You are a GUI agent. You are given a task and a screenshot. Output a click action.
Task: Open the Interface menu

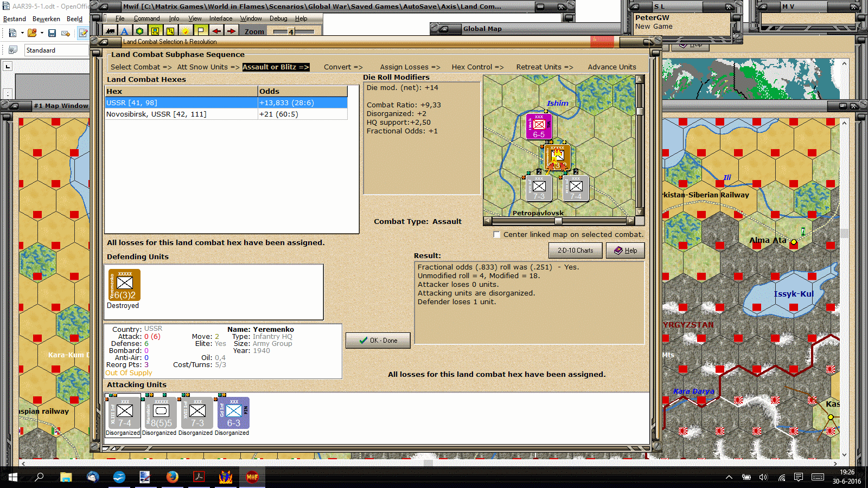point(221,18)
